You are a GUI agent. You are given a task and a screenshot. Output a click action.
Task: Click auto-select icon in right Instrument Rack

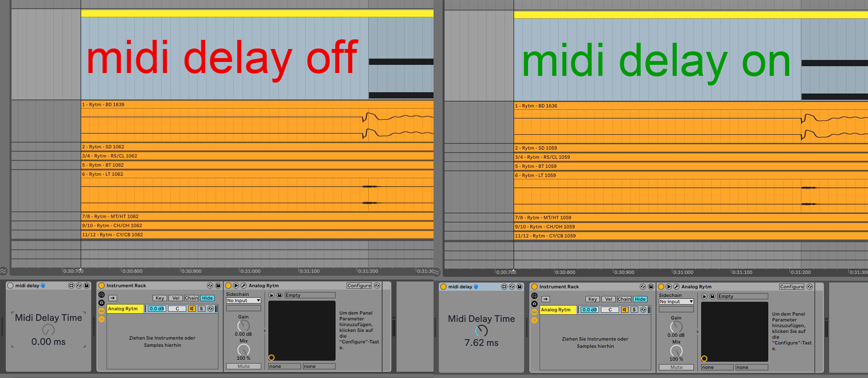point(546,299)
